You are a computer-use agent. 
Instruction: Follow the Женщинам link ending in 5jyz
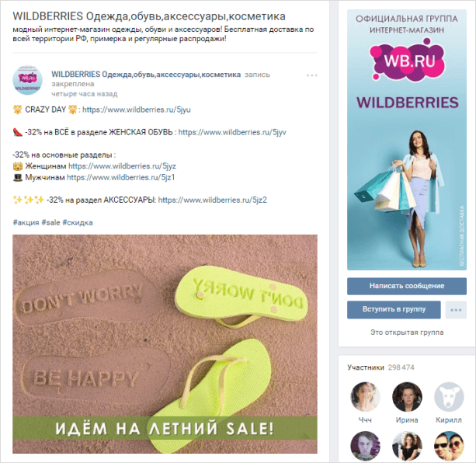123,166
